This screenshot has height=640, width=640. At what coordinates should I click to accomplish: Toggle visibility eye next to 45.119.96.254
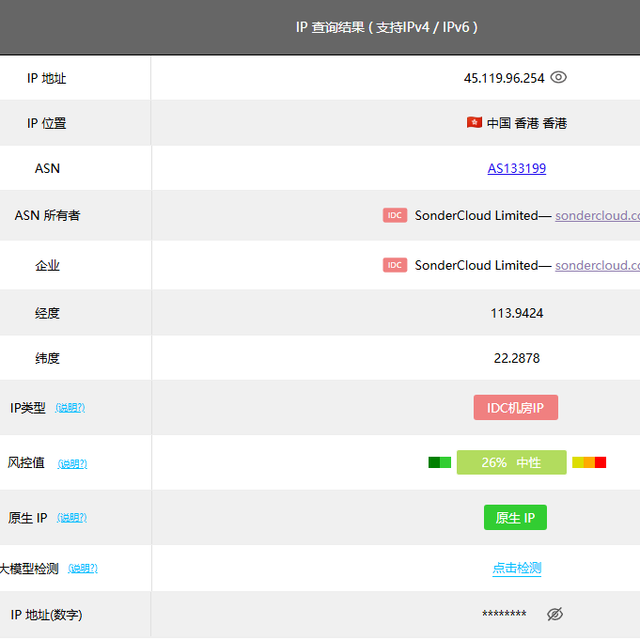click(558, 77)
